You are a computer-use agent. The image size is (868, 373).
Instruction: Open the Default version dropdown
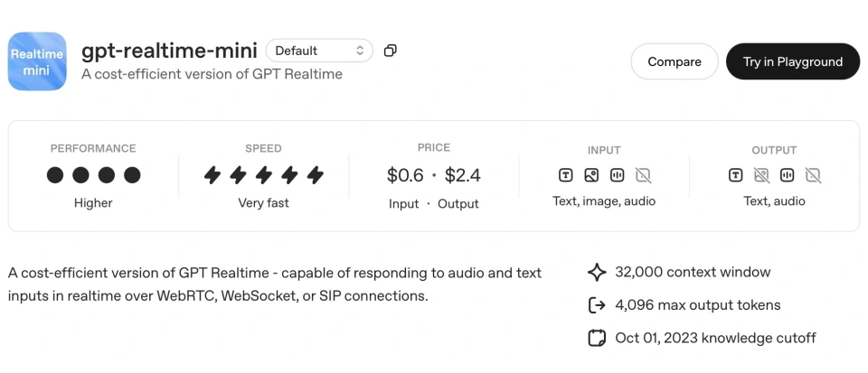(x=319, y=51)
